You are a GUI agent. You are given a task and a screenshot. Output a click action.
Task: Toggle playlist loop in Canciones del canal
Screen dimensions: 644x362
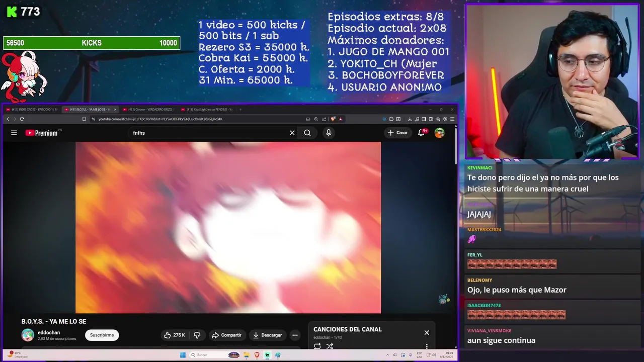click(x=317, y=346)
